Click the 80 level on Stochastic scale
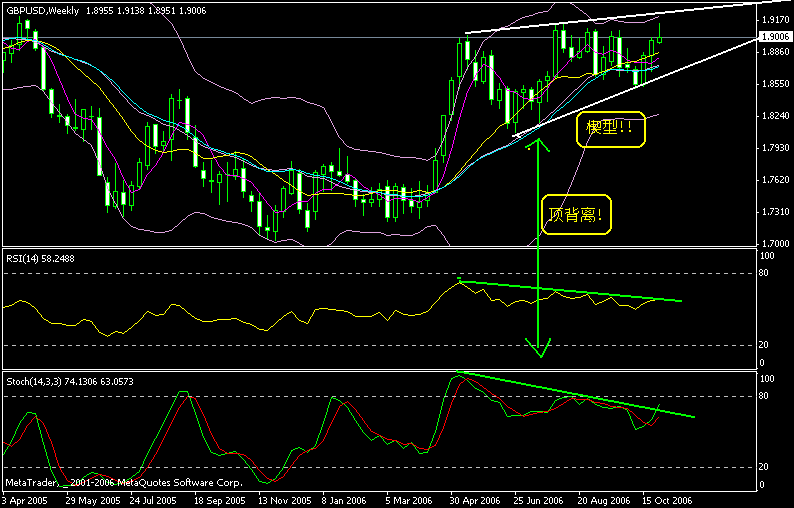This screenshot has width=794, height=508. 764,396
